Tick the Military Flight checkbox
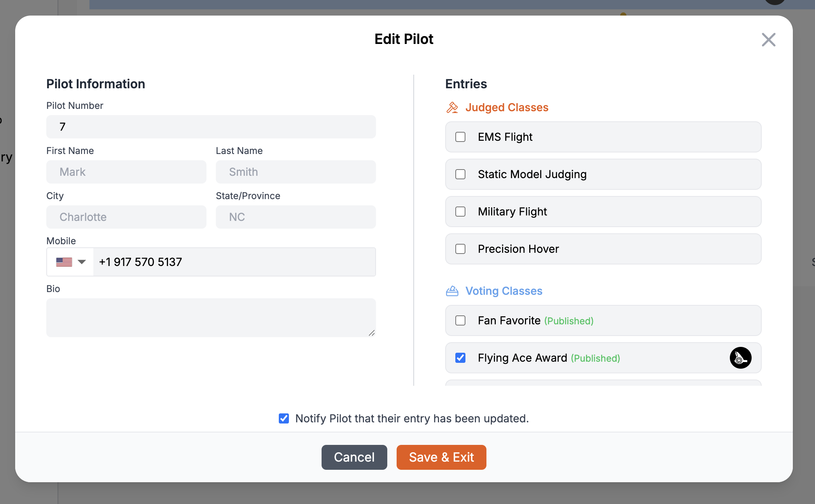 click(x=460, y=212)
